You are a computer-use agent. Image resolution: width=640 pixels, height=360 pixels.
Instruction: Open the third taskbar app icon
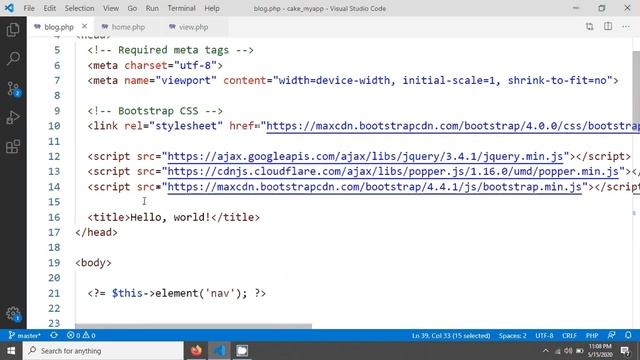point(242,351)
